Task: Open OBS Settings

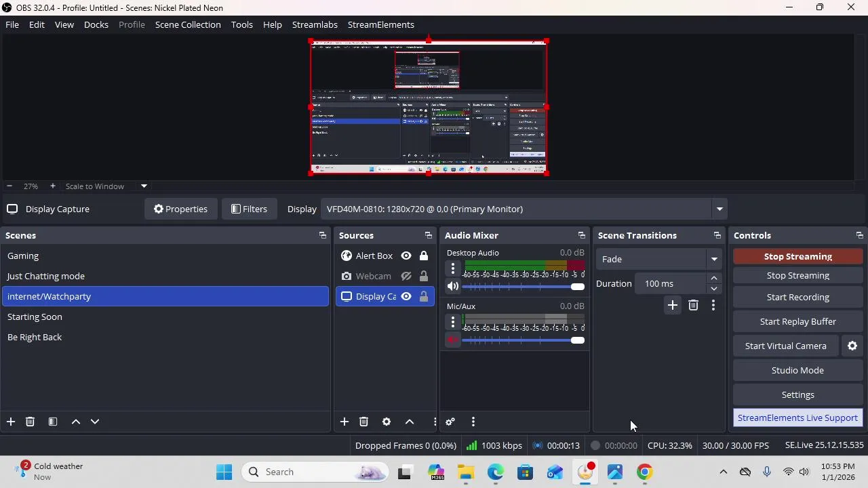Action: click(x=797, y=394)
